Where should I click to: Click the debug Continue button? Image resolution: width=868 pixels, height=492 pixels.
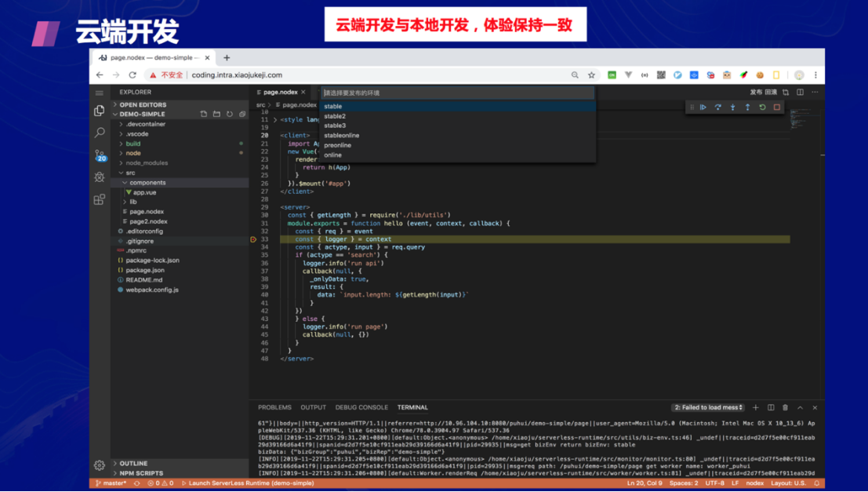(x=703, y=108)
